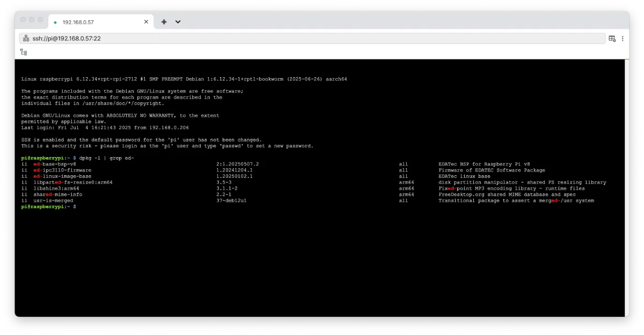The image size is (644, 335).
Task: Open the layout panel icon beside the address bar
Action: coord(612,38)
